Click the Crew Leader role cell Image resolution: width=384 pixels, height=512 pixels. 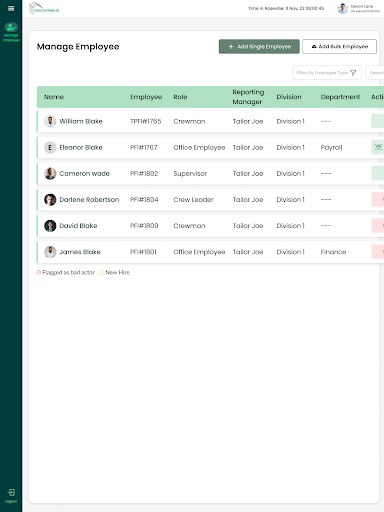click(x=193, y=200)
